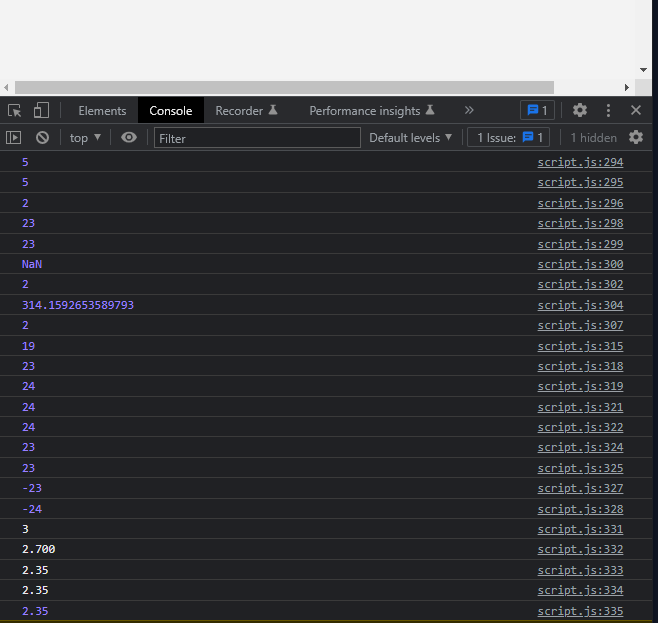The width and height of the screenshot is (658, 623).
Task: Open source link script.js:302
Action: 580,284
